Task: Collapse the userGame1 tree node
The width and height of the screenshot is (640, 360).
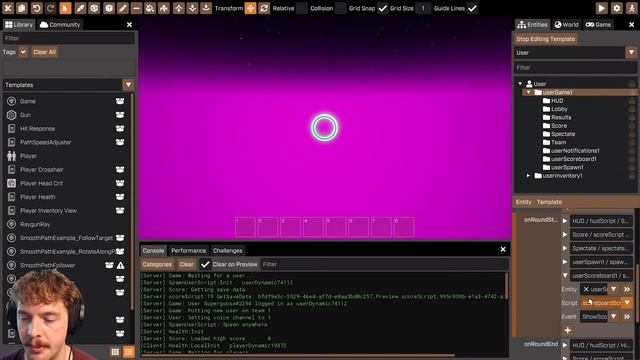Action: (x=528, y=92)
